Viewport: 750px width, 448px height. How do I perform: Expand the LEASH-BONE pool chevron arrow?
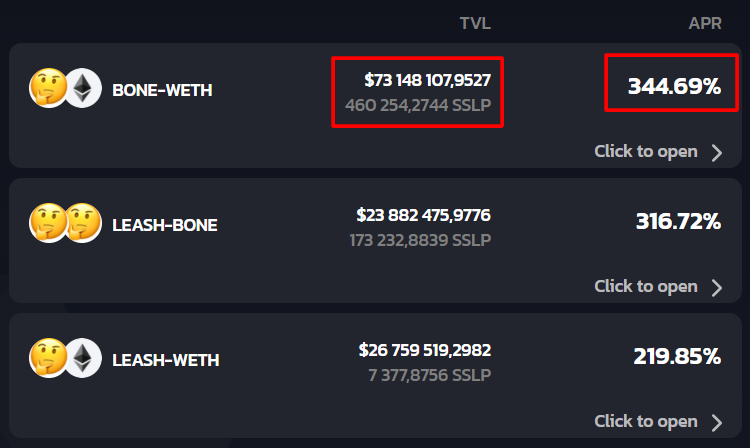(x=716, y=287)
